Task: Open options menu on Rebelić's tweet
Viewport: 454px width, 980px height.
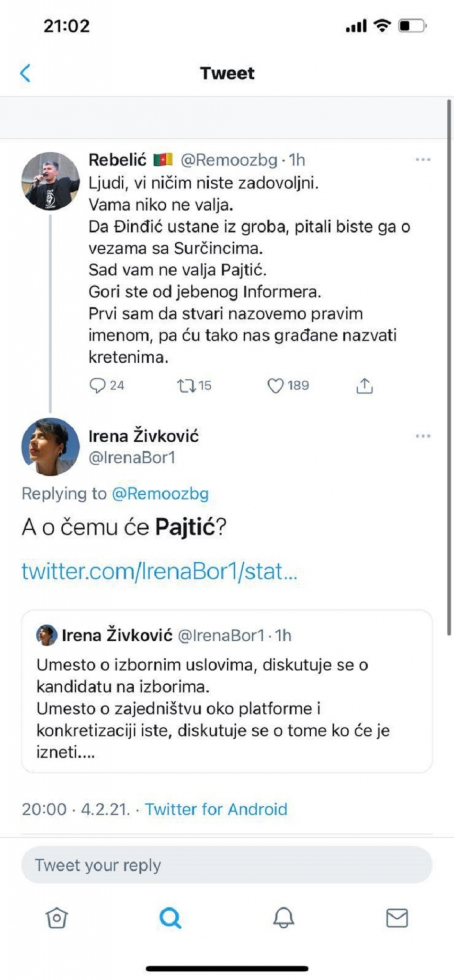Action: pyautogui.click(x=422, y=159)
